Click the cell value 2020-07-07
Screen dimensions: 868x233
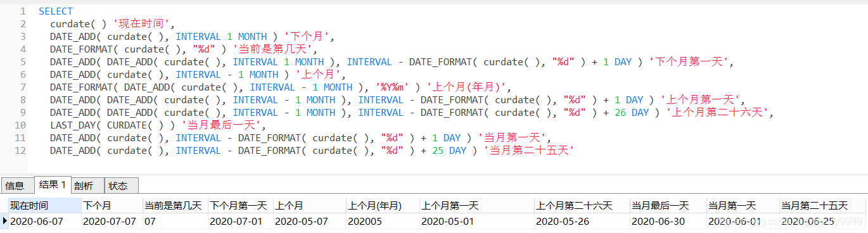click(x=110, y=221)
